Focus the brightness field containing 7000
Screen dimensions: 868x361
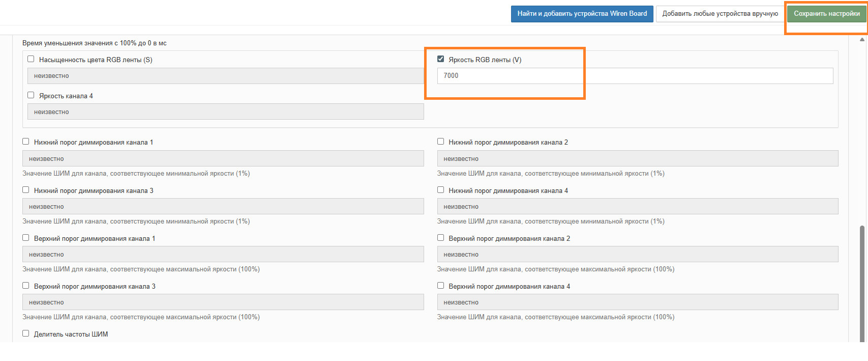coord(635,76)
